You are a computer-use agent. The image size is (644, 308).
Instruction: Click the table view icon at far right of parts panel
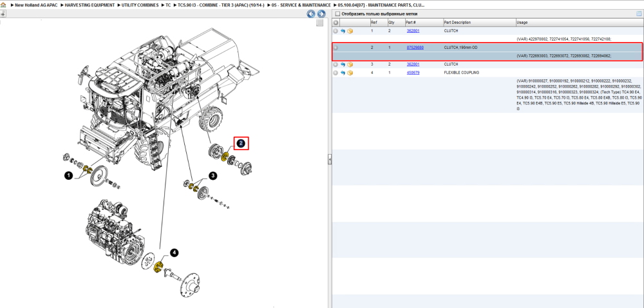(x=639, y=14)
